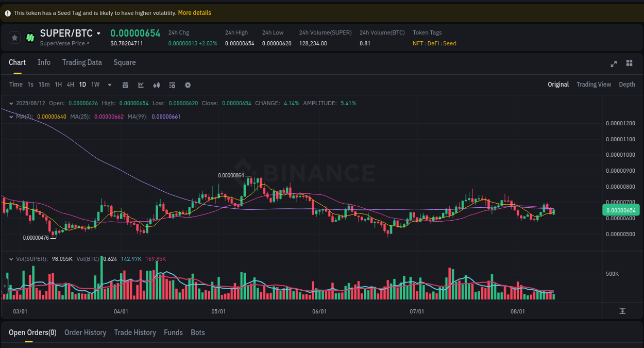Select the 4H timeframe

pyautogui.click(x=70, y=85)
